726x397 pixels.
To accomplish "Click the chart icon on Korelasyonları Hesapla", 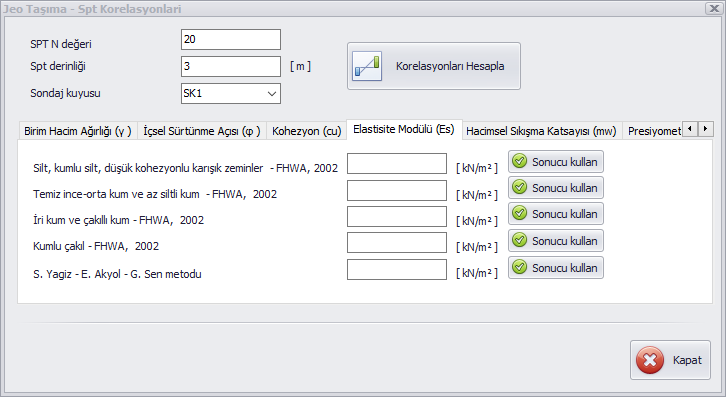I will pos(367,66).
